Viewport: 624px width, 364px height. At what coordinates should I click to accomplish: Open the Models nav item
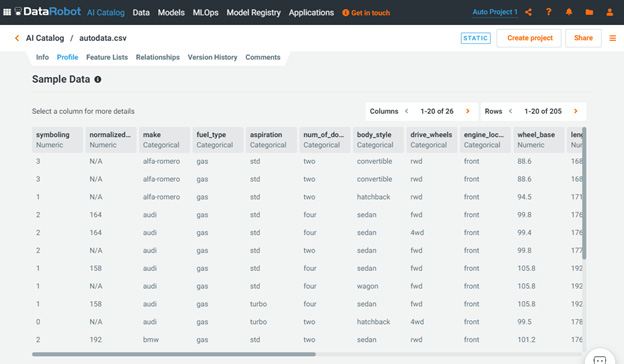(171, 13)
